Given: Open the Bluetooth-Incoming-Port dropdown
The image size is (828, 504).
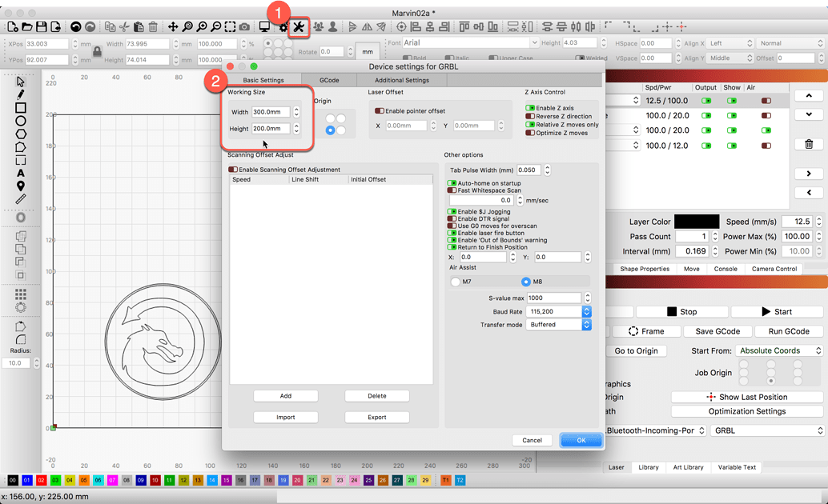Looking at the screenshot, I should 656,430.
